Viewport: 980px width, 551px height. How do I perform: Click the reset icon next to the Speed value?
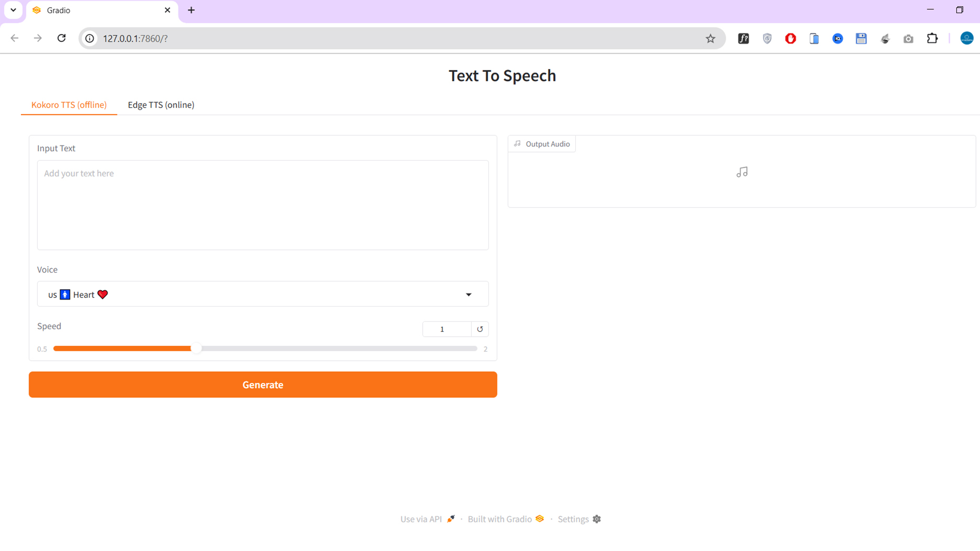pyautogui.click(x=480, y=329)
